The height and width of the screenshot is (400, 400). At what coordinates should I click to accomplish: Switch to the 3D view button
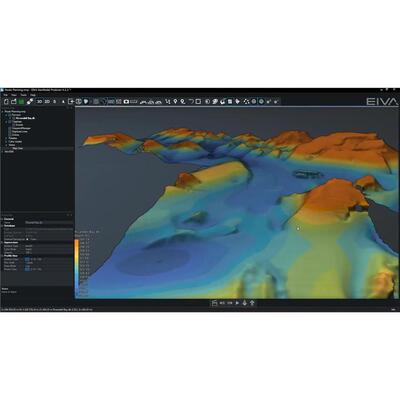point(39,101)
